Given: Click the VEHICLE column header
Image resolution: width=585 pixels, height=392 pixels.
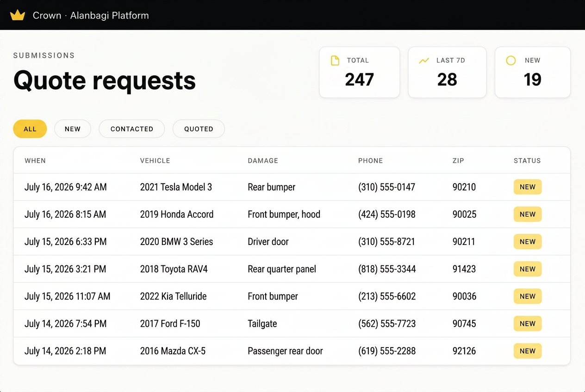Looking at the screenshot, I should 155,161.
